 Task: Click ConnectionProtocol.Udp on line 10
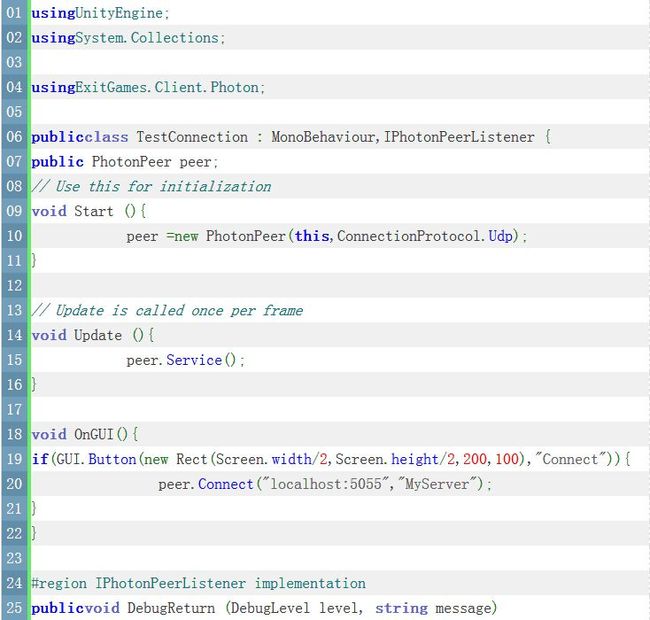425,236
